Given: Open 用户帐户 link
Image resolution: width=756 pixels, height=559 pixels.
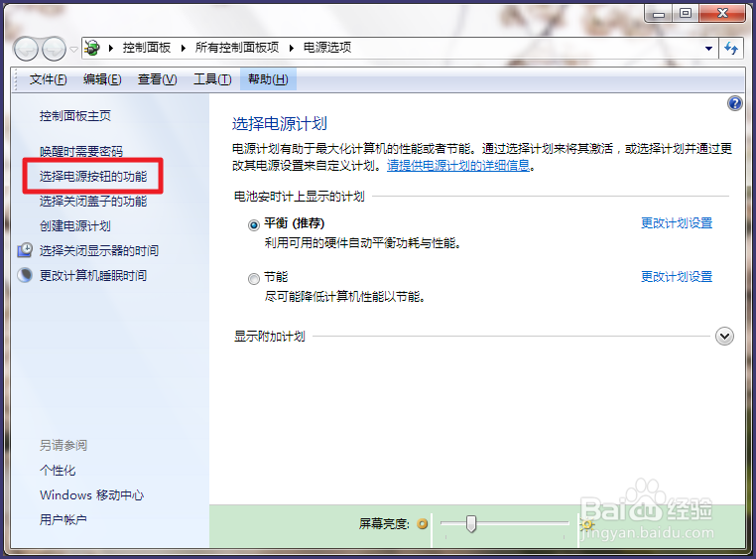Looking at the screenshot, I should [x=63, y=519].
